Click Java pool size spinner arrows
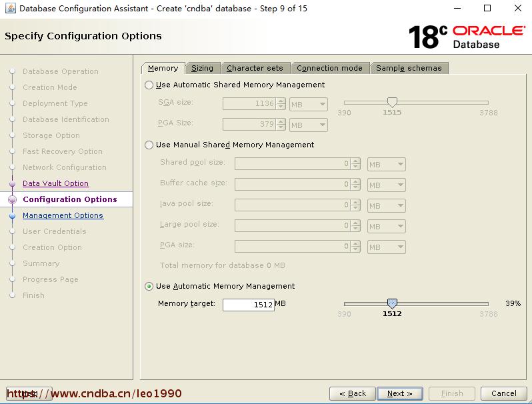Viewport: 532px width, 404px height. tap(355, 205)
